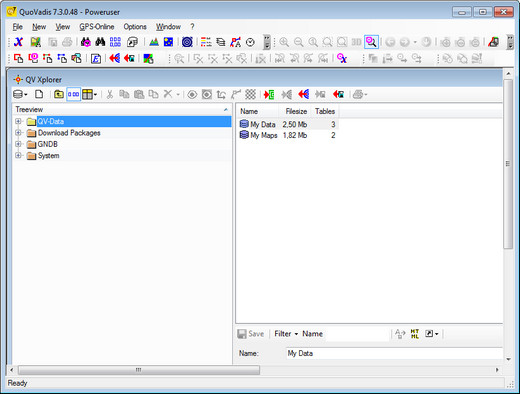Click the new waypoint red square icon
This screenshot has height=394, width=520.
point(19,59)
